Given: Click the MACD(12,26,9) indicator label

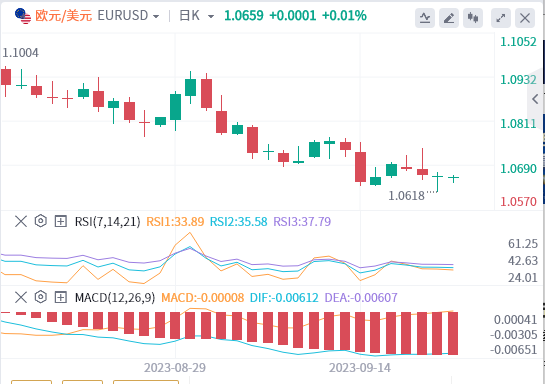Looking at the screenshot, I should coord(115,298).
